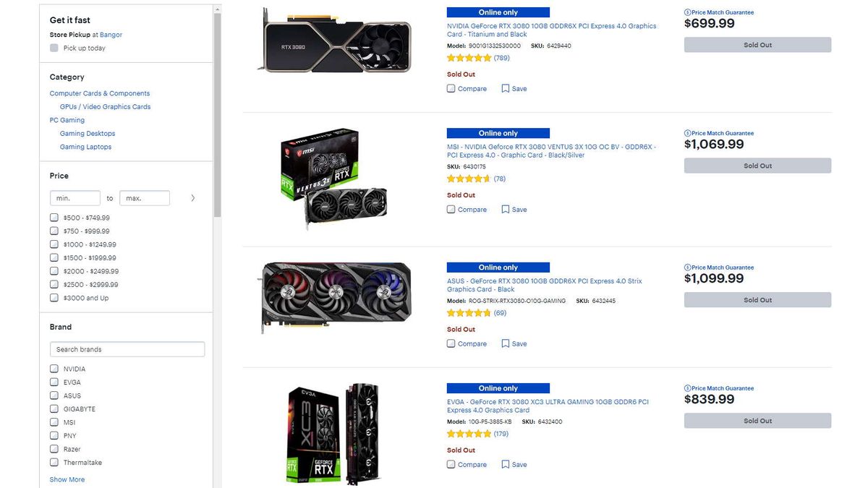The height and width of the screenshot is (488, 868).
Task: Click the star rating of the ASUS Strix card
Action: click(469, 312)
